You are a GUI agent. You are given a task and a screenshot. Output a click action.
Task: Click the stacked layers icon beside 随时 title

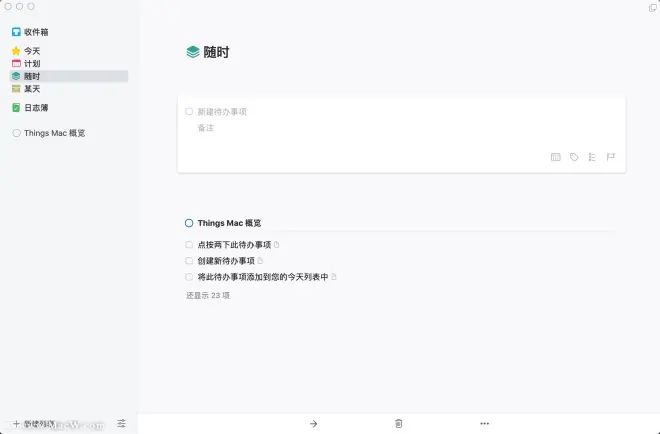tap(193, 52)
